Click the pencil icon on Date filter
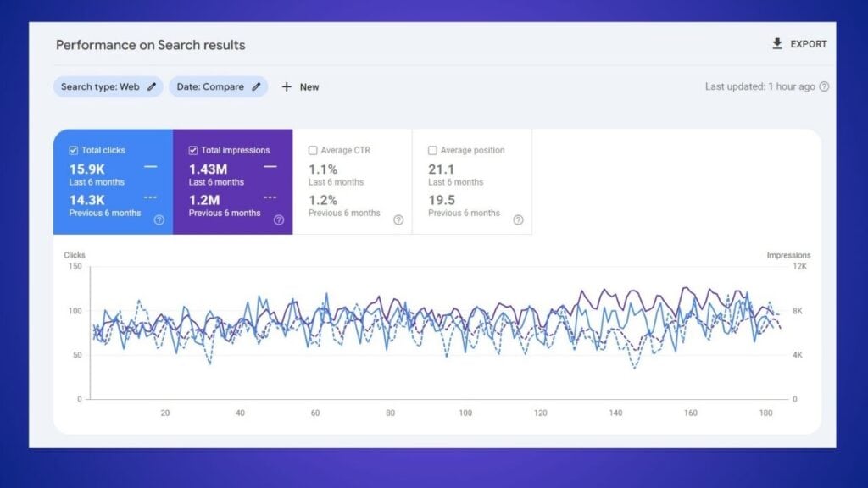This screenshot has width=868, height=488. click(255, 86)
